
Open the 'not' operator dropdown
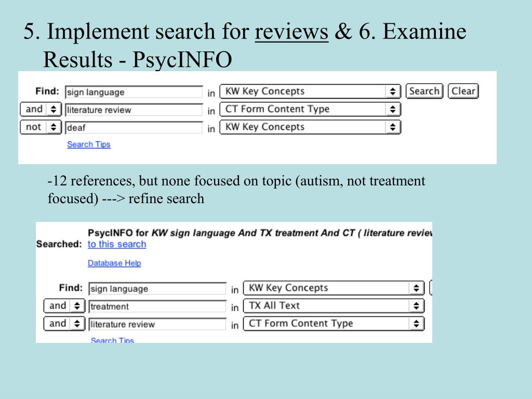point(41,127)
